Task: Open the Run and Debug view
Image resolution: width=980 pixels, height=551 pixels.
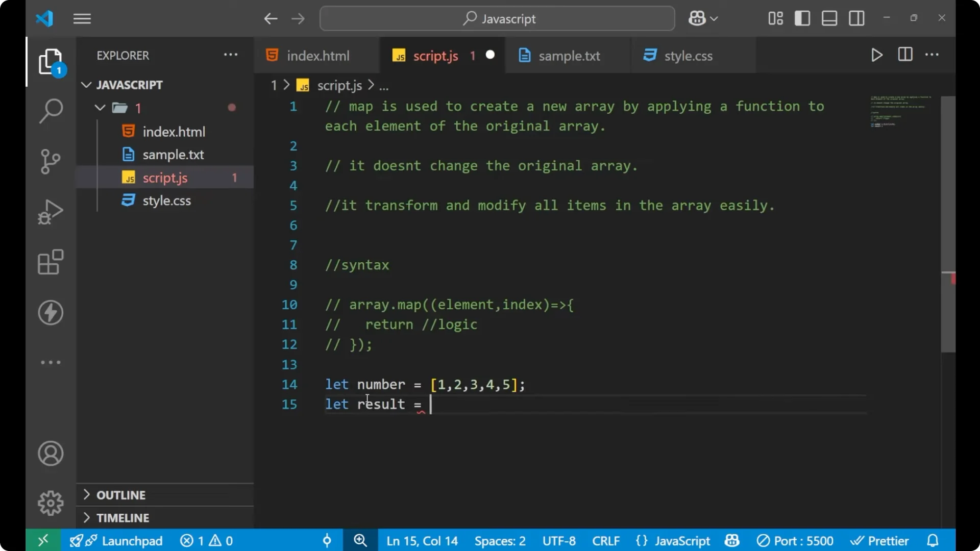Action: (x=51, y=212)
